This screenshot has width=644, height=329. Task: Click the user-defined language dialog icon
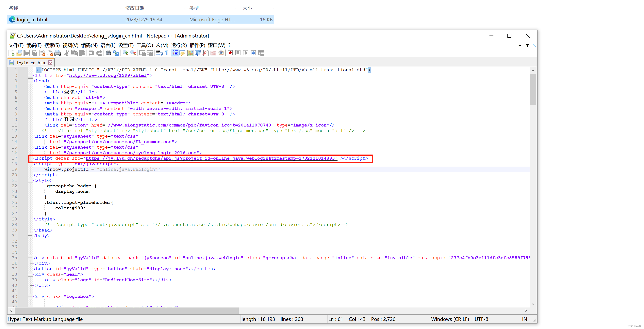click(183, 53)
